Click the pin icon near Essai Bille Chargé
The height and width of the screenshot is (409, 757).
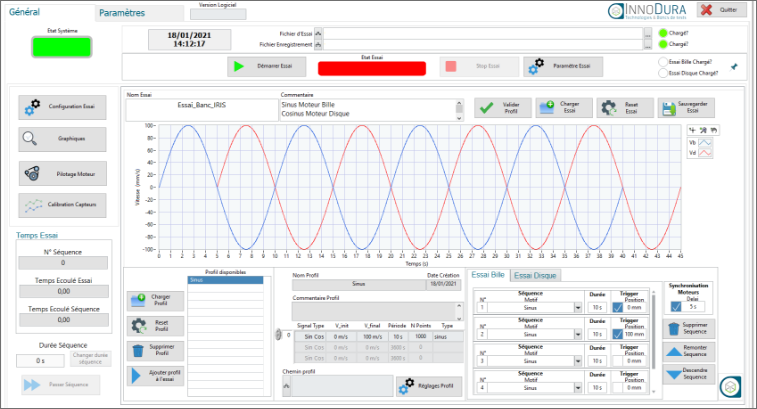point(734,67)
